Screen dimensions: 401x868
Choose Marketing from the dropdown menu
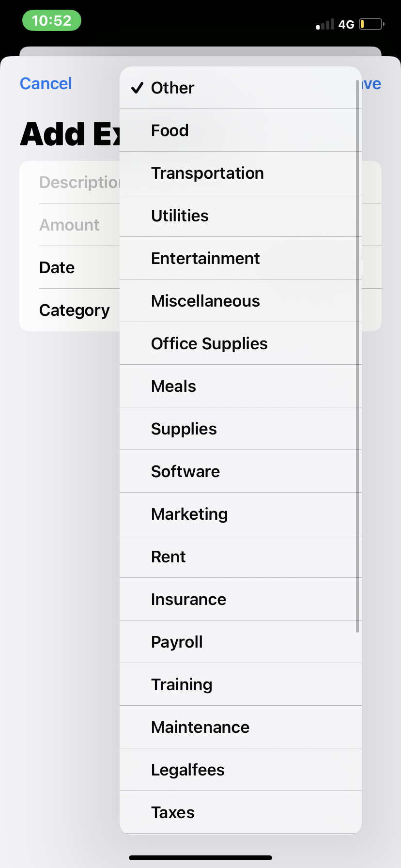point(240,514)
